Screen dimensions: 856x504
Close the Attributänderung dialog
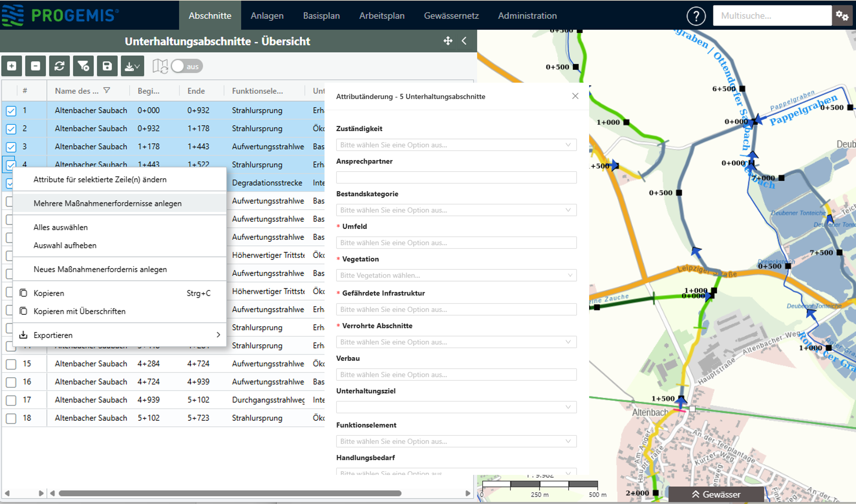coord(575,96)
